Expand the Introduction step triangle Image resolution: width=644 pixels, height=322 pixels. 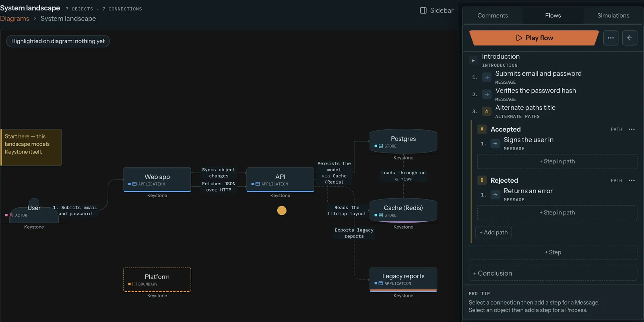click(473, 60)
